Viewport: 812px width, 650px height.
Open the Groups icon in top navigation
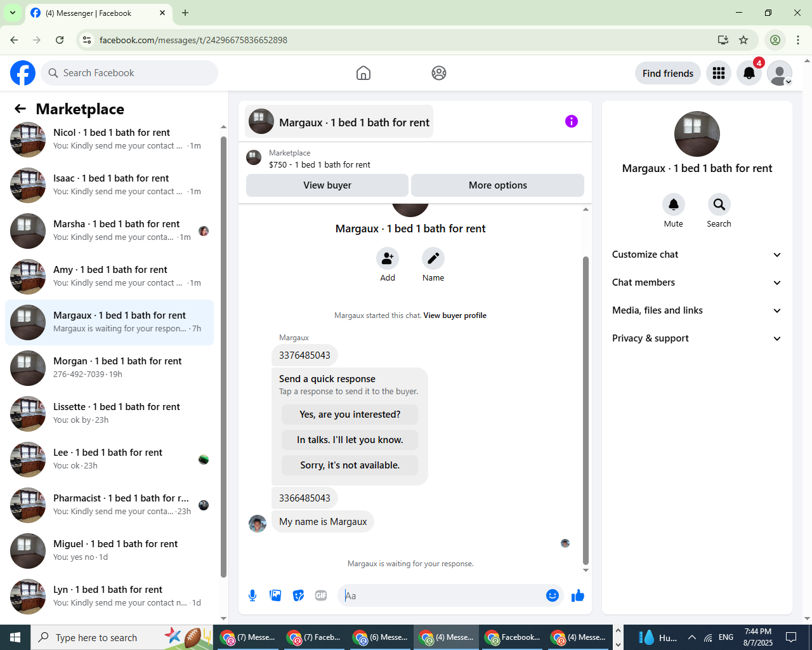[x=439, y=73]
